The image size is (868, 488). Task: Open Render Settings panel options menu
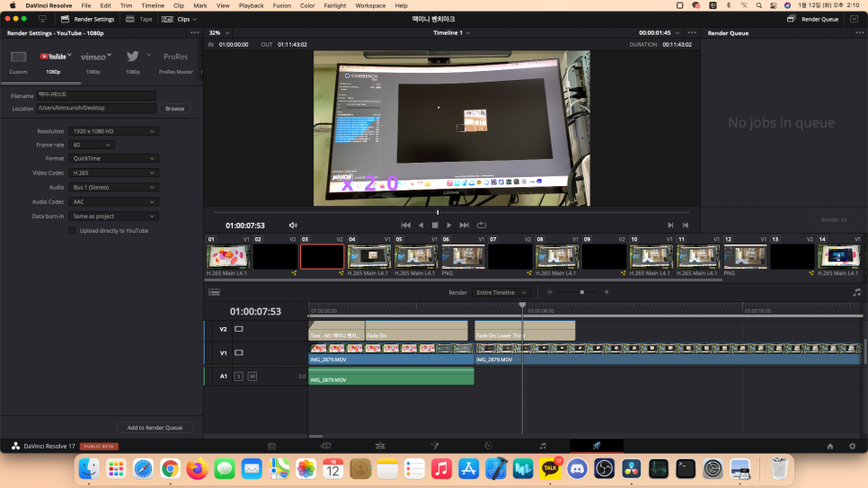[x=195, y=33]
